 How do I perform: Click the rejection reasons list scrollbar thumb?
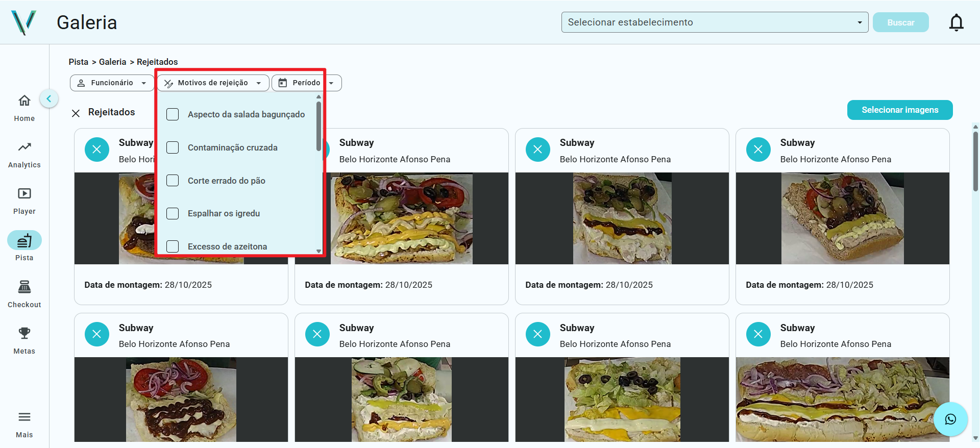318,126
